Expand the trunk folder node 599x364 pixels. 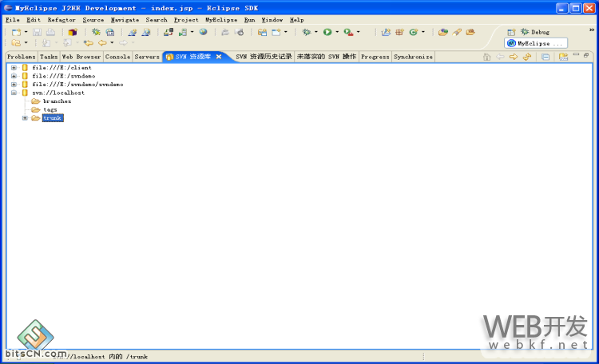[x=25, y=118]
